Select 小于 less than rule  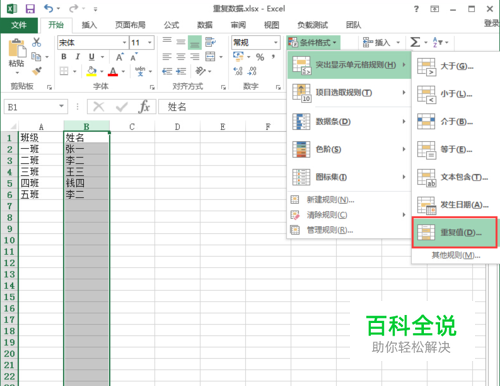(x=455, y=94)
